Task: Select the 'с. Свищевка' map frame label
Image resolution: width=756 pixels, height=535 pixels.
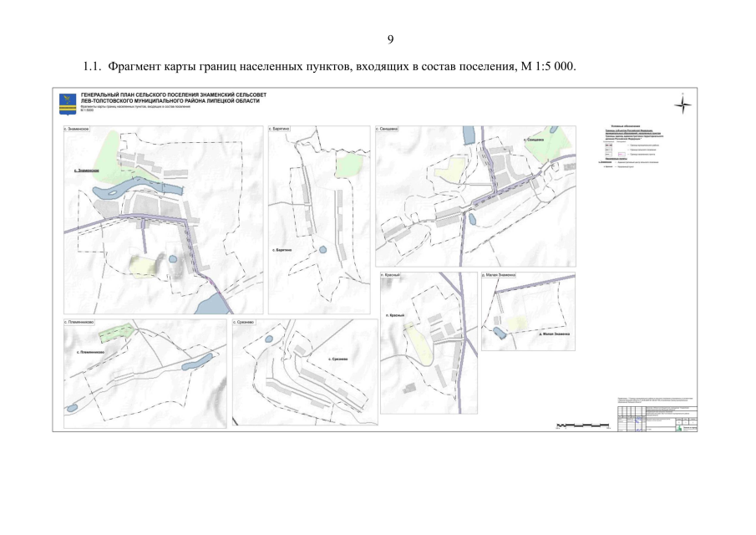Action: (388, 130)
